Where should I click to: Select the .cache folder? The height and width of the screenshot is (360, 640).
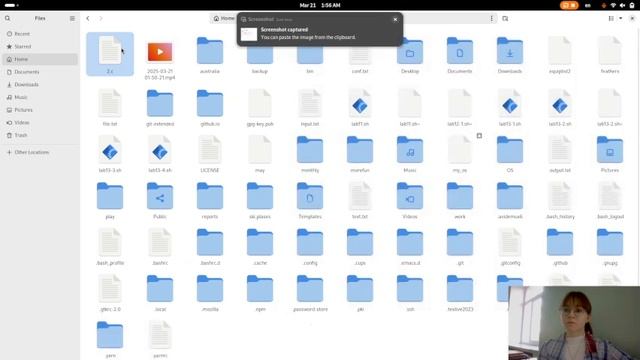(260, 242)
